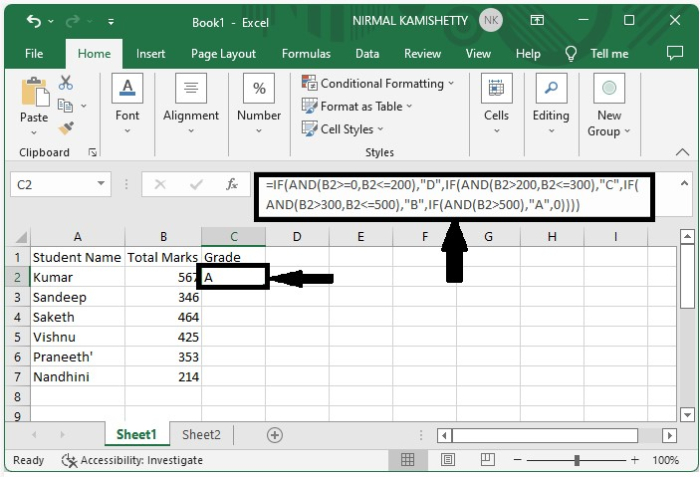Switch to the View tab

pos(478,54)
